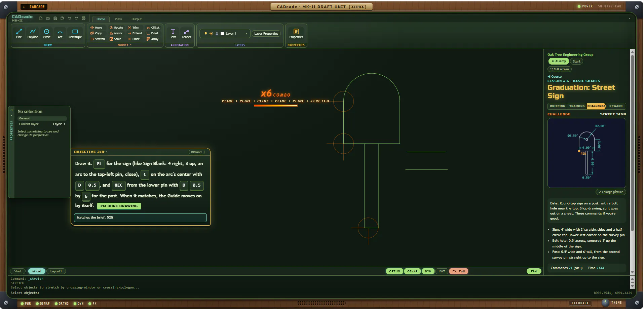Click the Mirror tool

[116, 33]
